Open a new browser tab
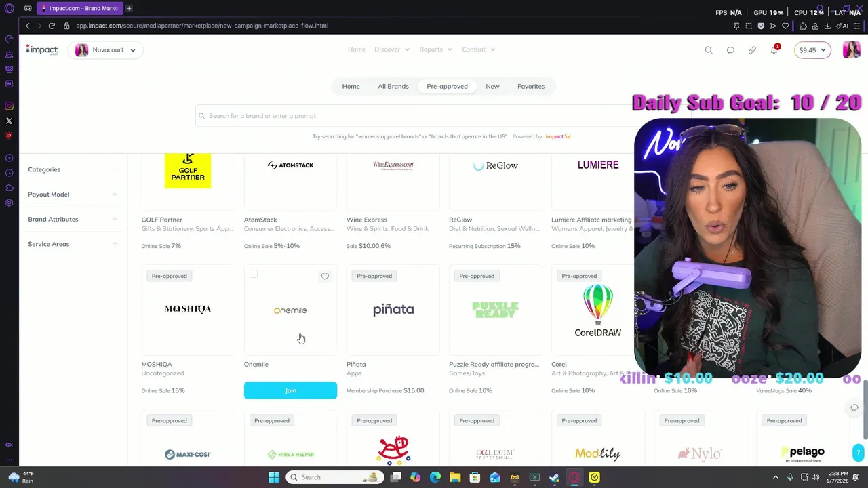 point(129,8)
